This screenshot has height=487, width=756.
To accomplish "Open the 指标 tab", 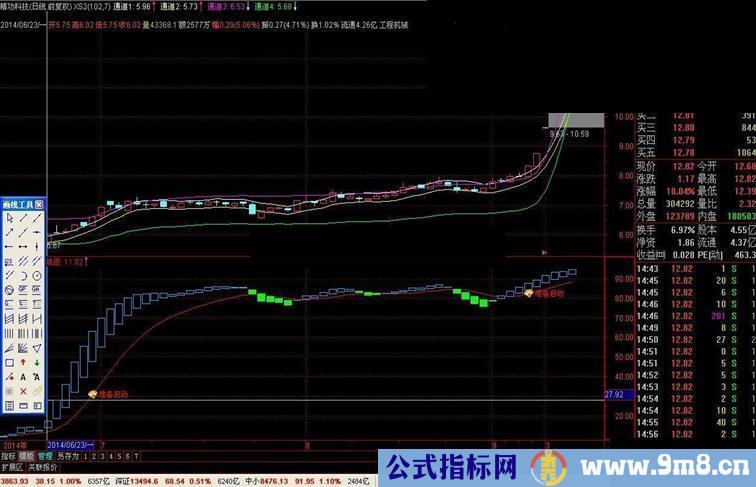I will pyautogui.click(x=8, y=455).
